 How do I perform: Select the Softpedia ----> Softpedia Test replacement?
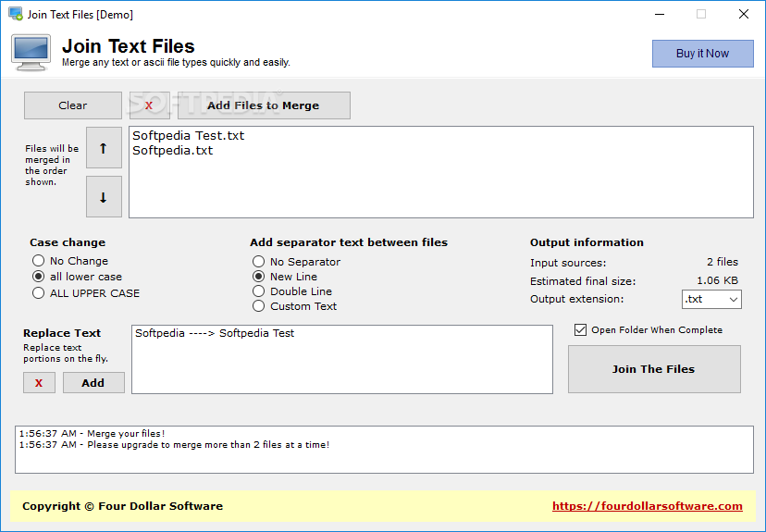pyautogui.click(x=215, y=333)
